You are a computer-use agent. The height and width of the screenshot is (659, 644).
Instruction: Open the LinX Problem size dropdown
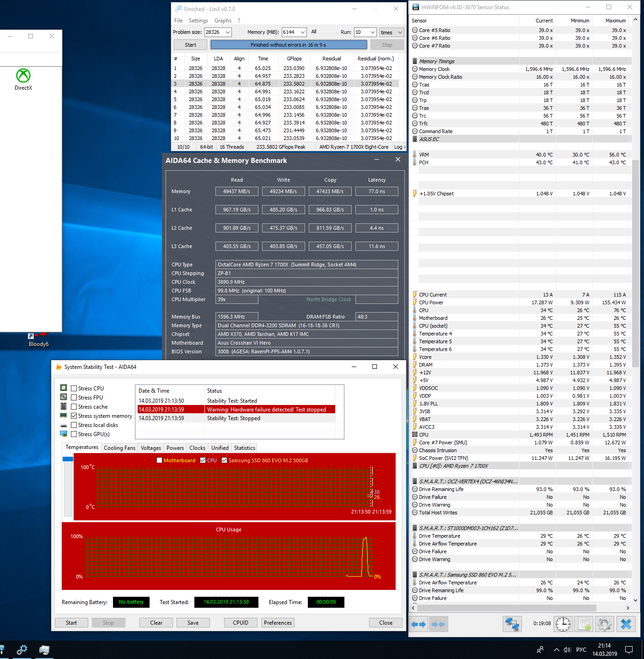point(227,32)
